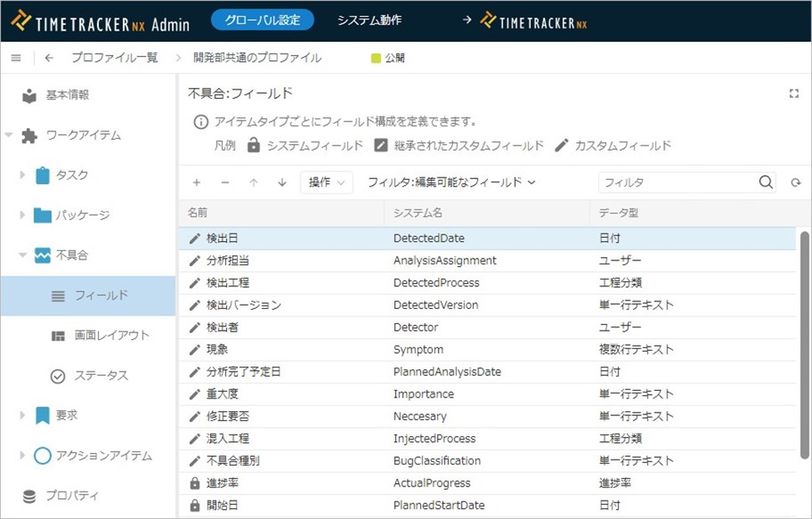Image resolution: width=812 pixels, height=519 pixels.
Task: Click the フィルタ search input field
Action: tap(676, 182)
